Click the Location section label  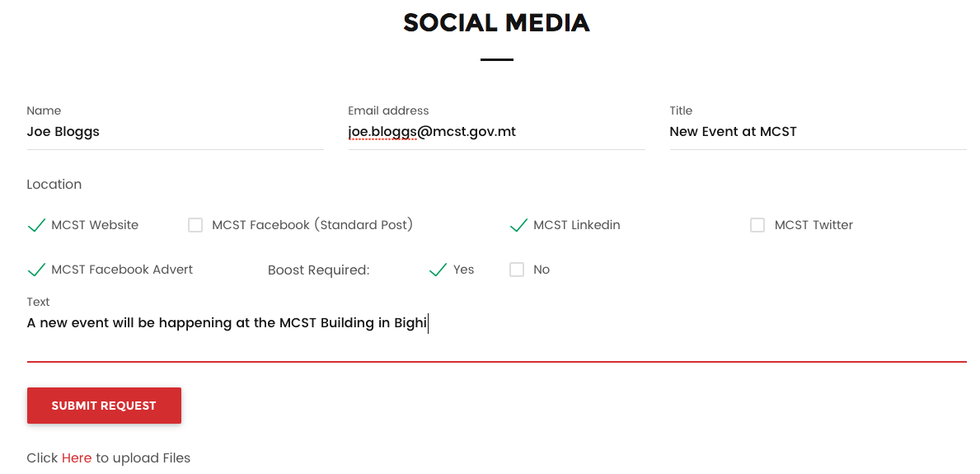tap(54, 185)
